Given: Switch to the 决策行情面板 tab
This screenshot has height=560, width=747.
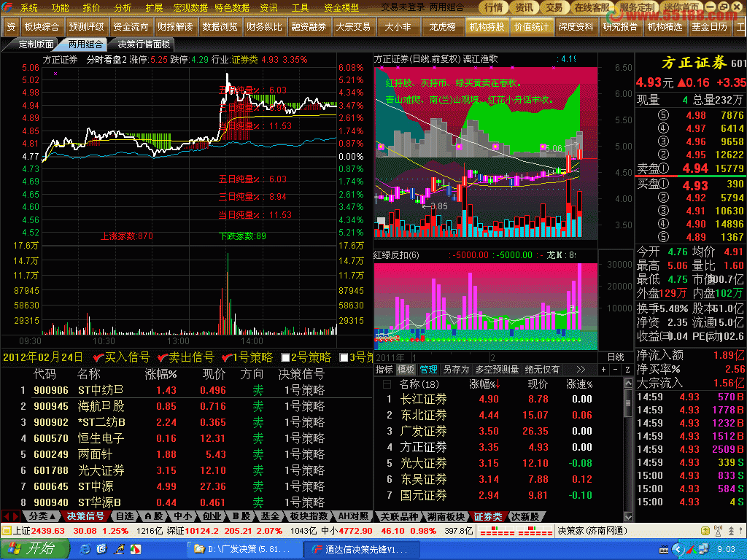Looking at the screenshot, I should pyautogui.click(x=144, y=44).
